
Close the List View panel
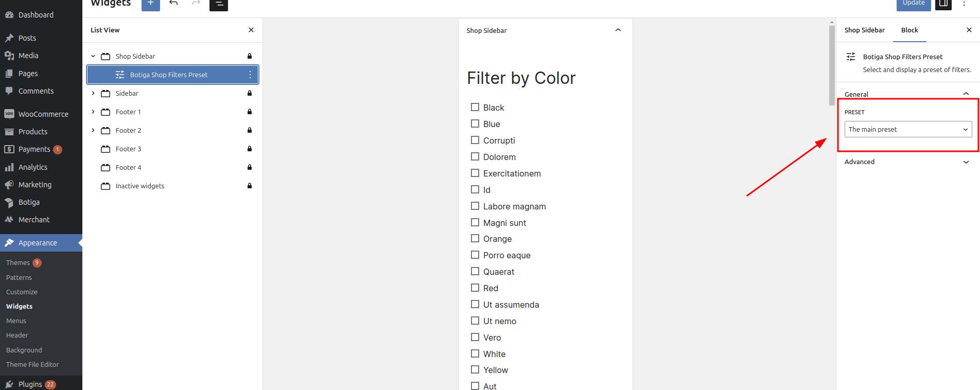pos(251,30)
